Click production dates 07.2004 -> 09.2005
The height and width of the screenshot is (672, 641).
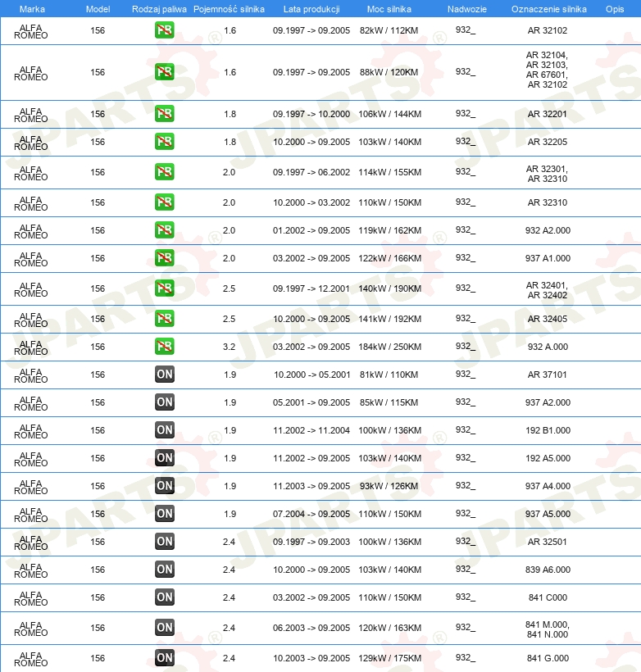(x=311, y=514)
